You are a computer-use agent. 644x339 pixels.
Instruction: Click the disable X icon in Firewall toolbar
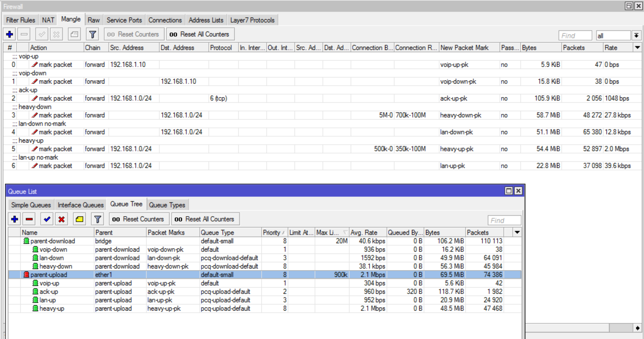[56, 34]
